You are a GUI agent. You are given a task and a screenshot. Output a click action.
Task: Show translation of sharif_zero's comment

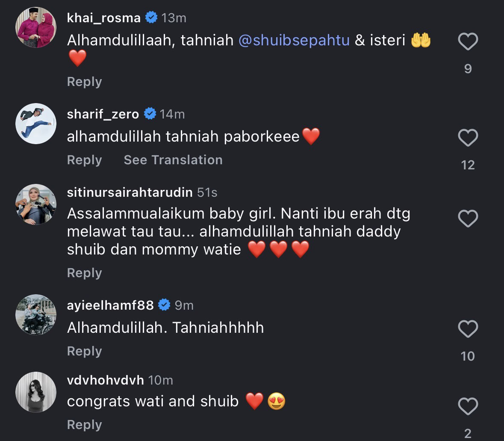[x=173, y=160]
